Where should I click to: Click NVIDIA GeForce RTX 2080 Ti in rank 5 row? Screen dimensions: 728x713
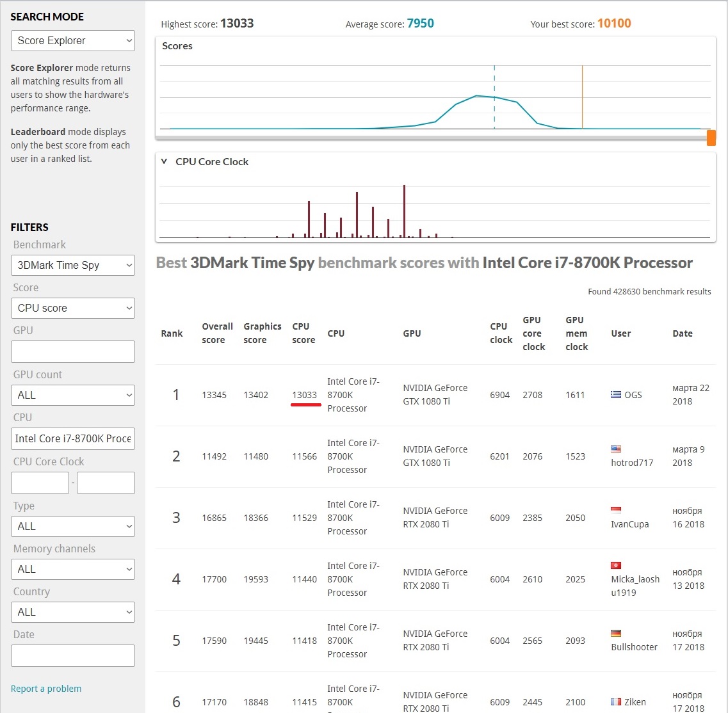tap(435, 640)
